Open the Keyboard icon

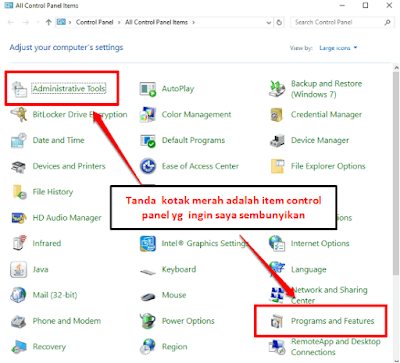coord(148,271)
